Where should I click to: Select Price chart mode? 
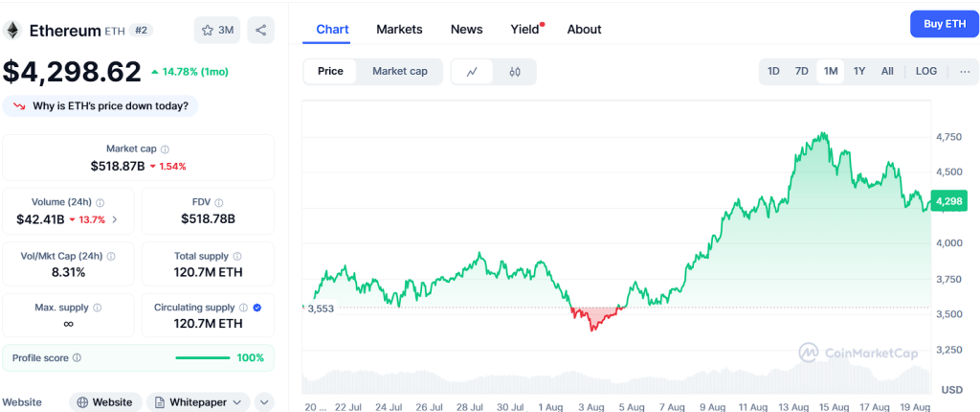point(330,71)
